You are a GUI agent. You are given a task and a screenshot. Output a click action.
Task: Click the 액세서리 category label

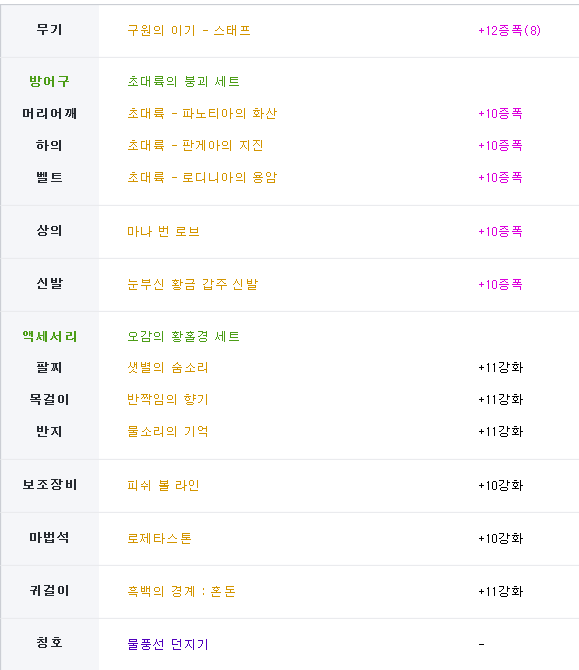[x=50, y=337]
